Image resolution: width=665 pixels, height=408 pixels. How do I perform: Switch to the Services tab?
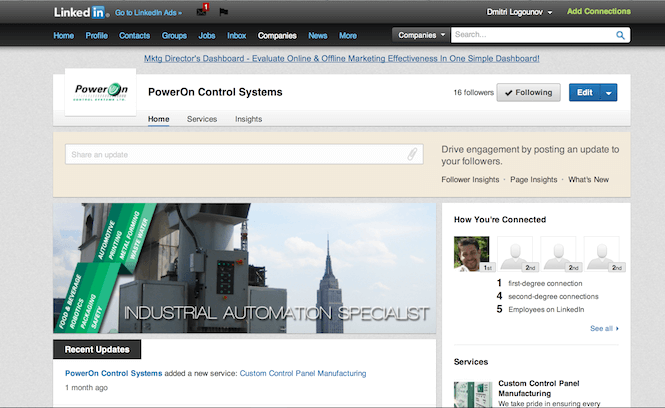(202, 119)
